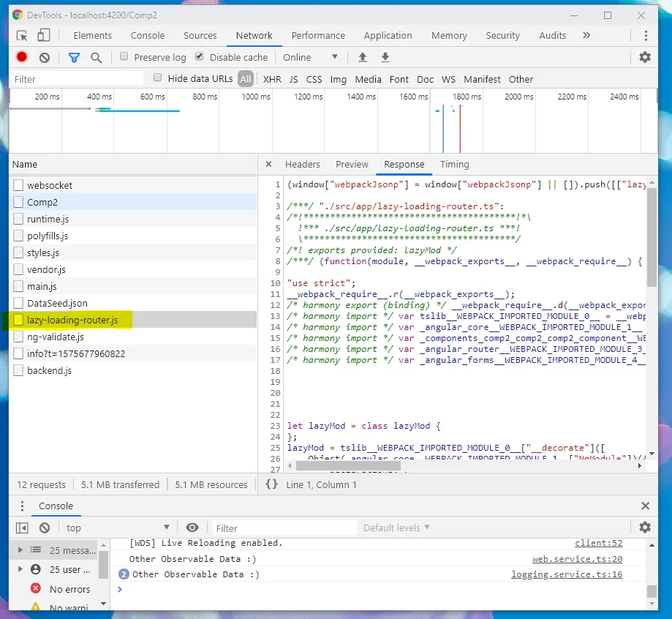
Task: Toggle the device toolbar icon
Action: [44, 35]
